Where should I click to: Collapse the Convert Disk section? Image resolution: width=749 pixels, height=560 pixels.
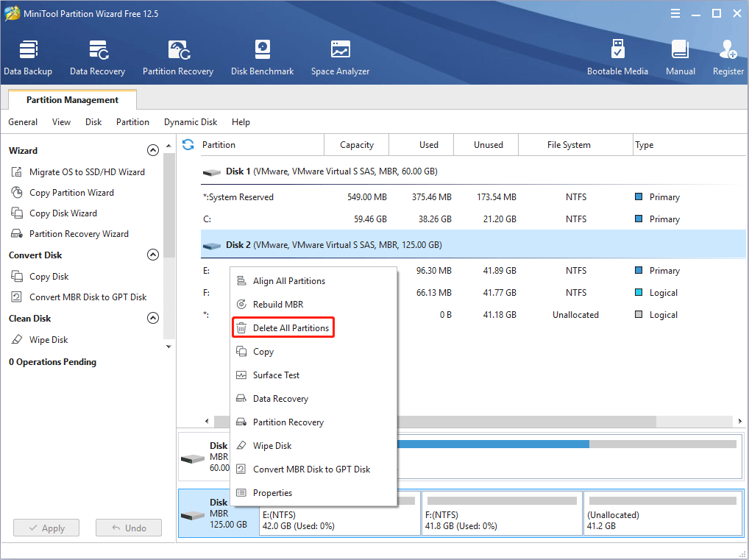click(153, 255)
